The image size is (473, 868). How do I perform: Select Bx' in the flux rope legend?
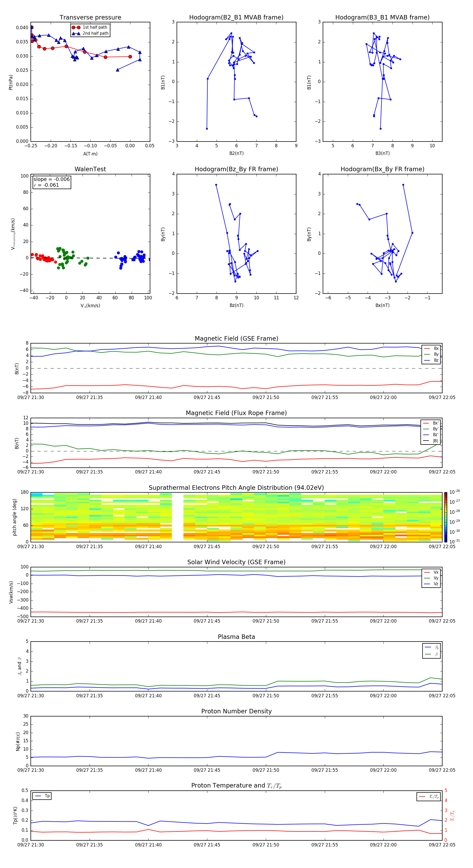click(x=431, y=423)
